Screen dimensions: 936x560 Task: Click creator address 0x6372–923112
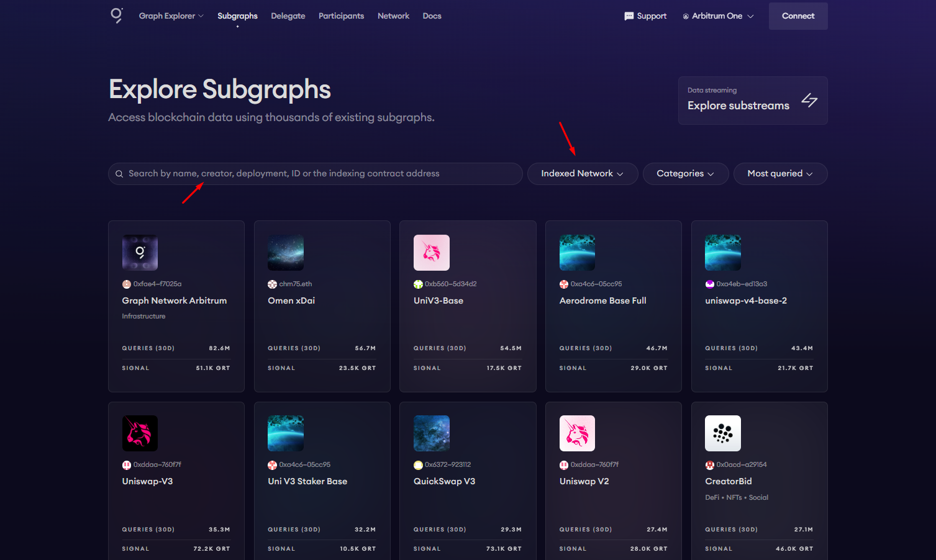448,465
